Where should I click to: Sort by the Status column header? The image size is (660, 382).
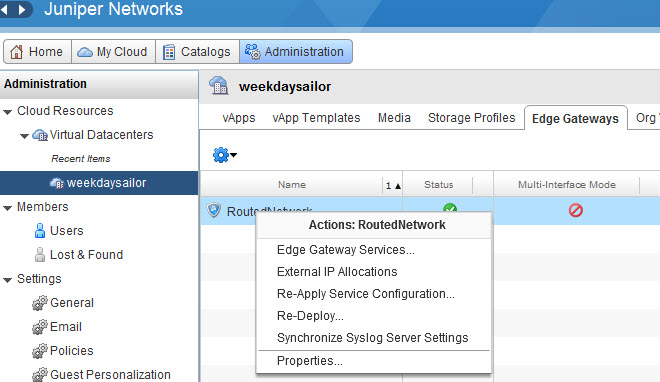(x=438, y=185)
